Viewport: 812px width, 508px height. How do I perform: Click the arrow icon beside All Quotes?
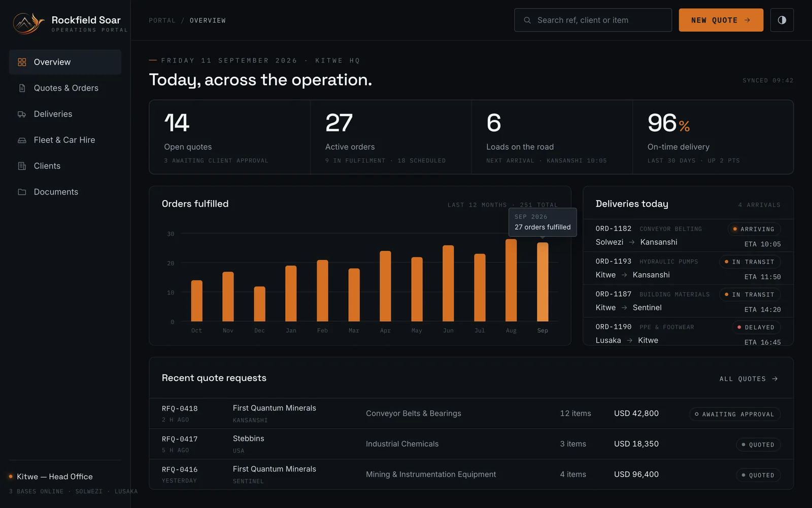775,379
